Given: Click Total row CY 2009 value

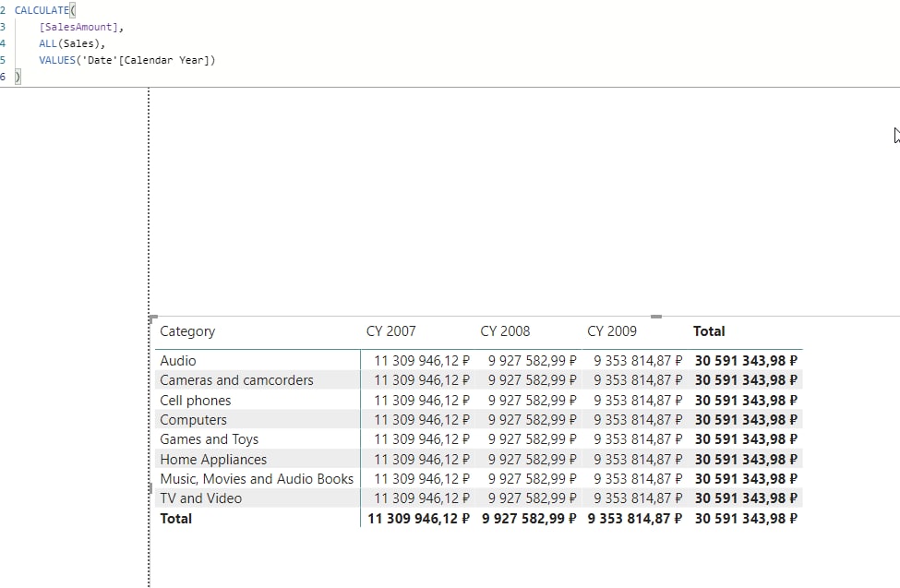Looking at the screenshot, I should 635,519.
